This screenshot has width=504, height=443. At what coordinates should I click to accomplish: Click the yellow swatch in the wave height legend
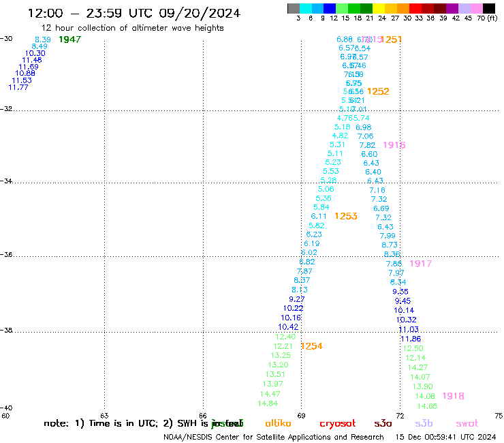pos(379,8)
